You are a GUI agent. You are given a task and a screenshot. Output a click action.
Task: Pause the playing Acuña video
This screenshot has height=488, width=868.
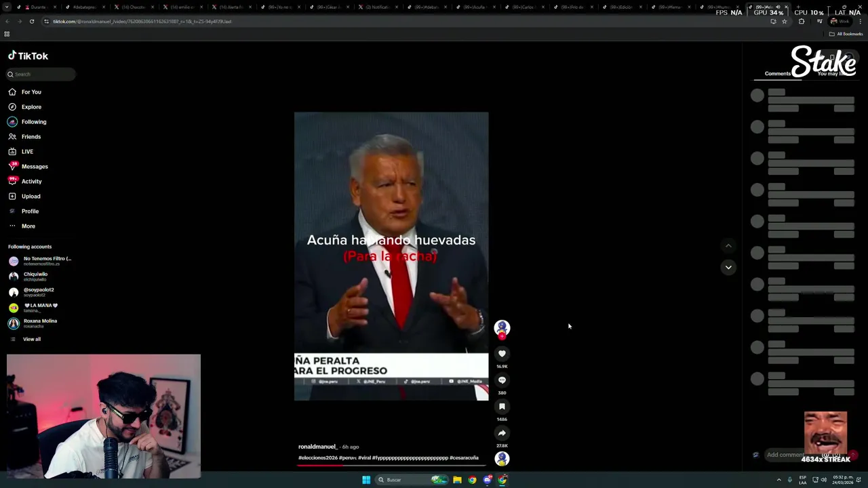pos(391,256)
